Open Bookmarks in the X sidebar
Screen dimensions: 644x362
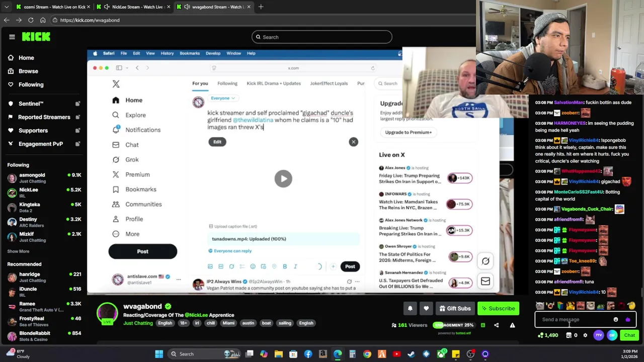[135, 189]
